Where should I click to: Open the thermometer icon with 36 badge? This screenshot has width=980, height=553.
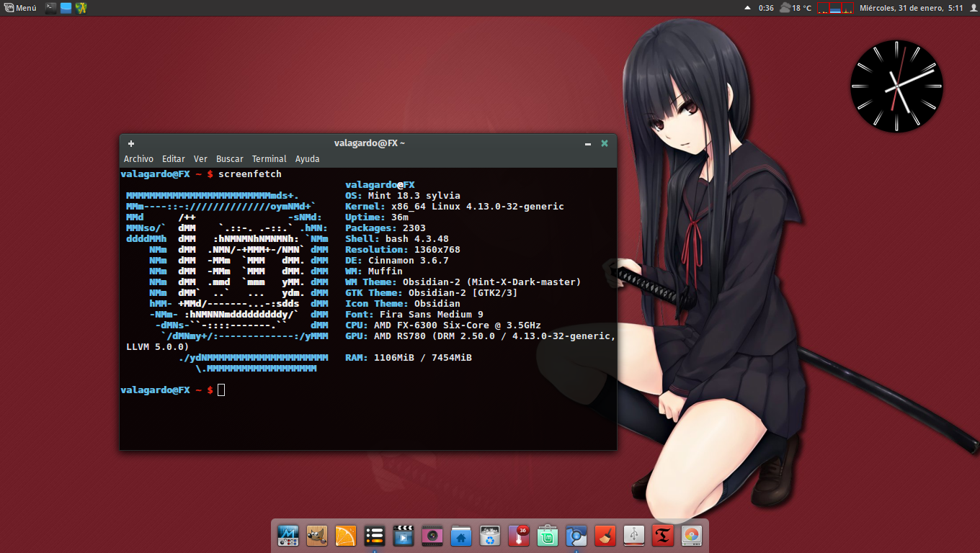coord(519,536)
